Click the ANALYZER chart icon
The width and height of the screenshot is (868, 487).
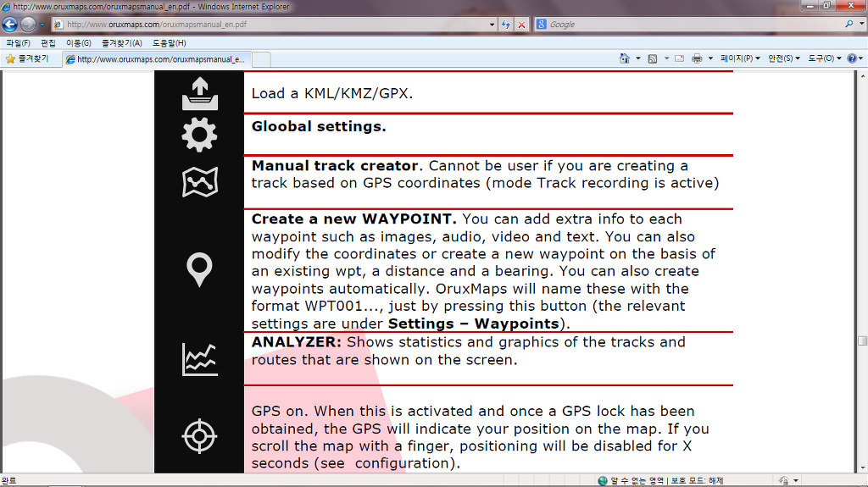click(x=200, y=359)
